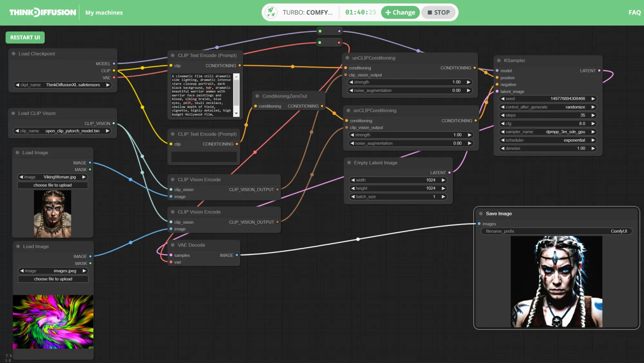Click choose file to upload under VikingWoman.jpg
The width and height of the screenshot is (644, 363).
coord(52,185)
